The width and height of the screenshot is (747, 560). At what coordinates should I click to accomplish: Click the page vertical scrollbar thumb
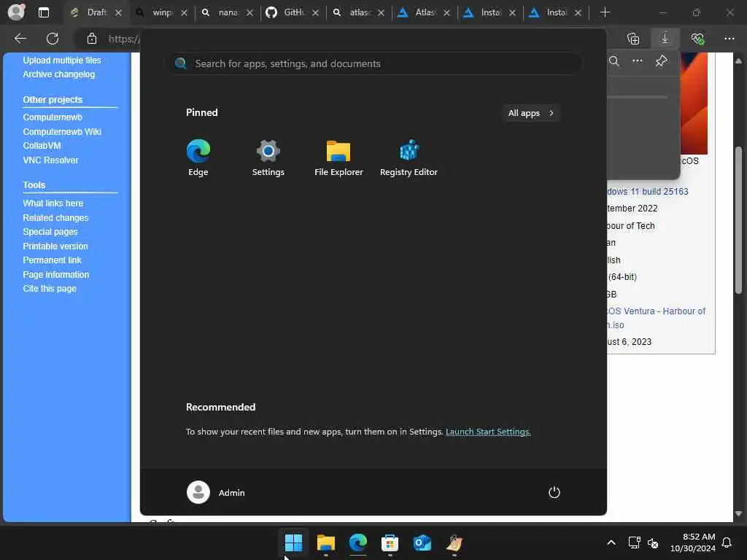(738, 220)
